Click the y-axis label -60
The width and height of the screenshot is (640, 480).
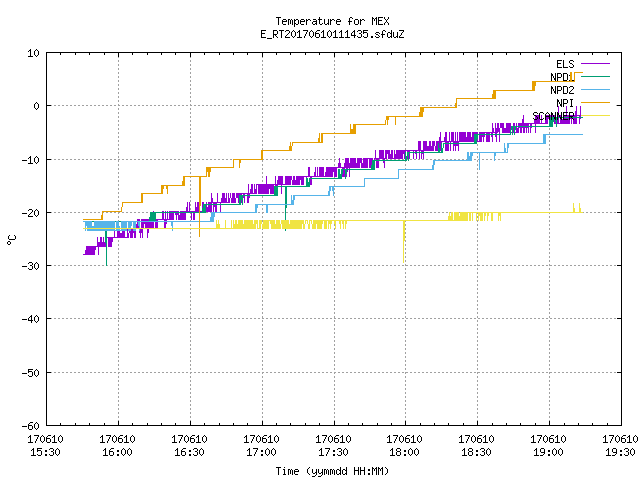click(x=31, y=426)
